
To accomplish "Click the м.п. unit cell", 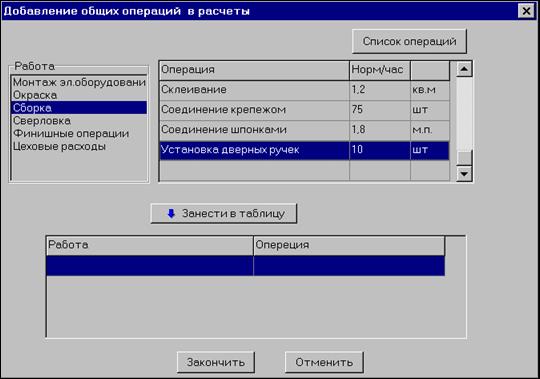I will (x=430, y=130).
